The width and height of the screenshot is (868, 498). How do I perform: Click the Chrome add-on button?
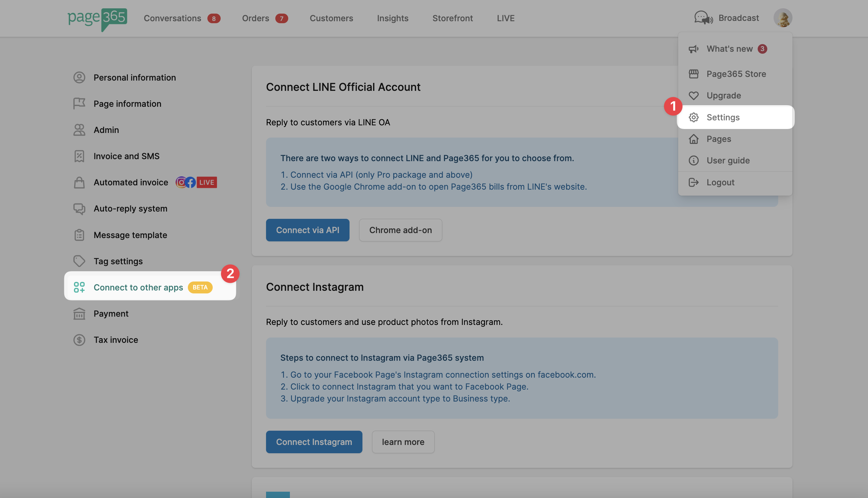point(400,230)
